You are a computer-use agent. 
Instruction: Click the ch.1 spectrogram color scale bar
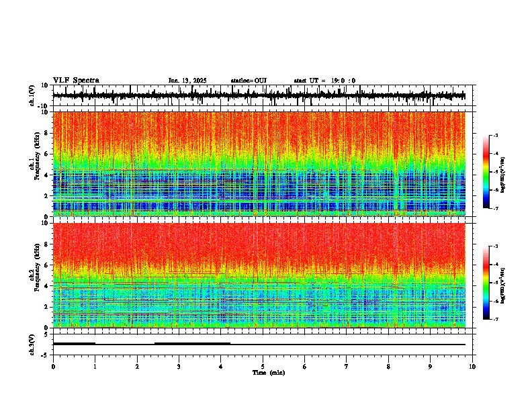486,172
